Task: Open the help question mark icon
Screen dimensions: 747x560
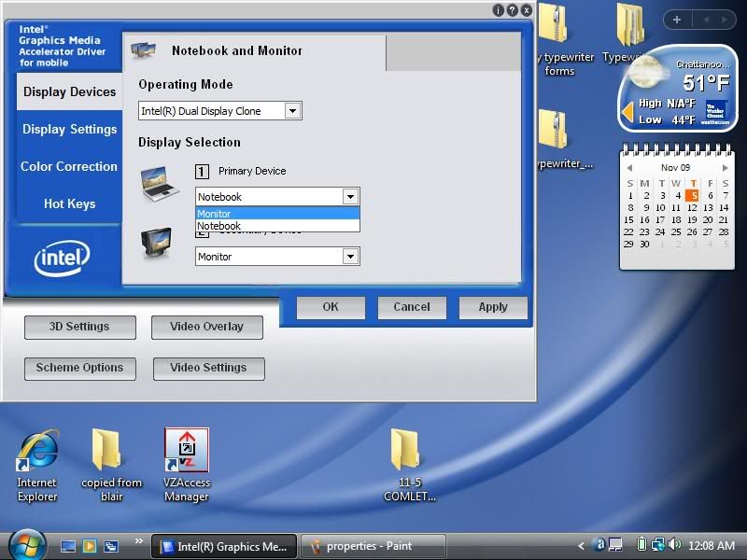Action: click(x=512, y=10)
